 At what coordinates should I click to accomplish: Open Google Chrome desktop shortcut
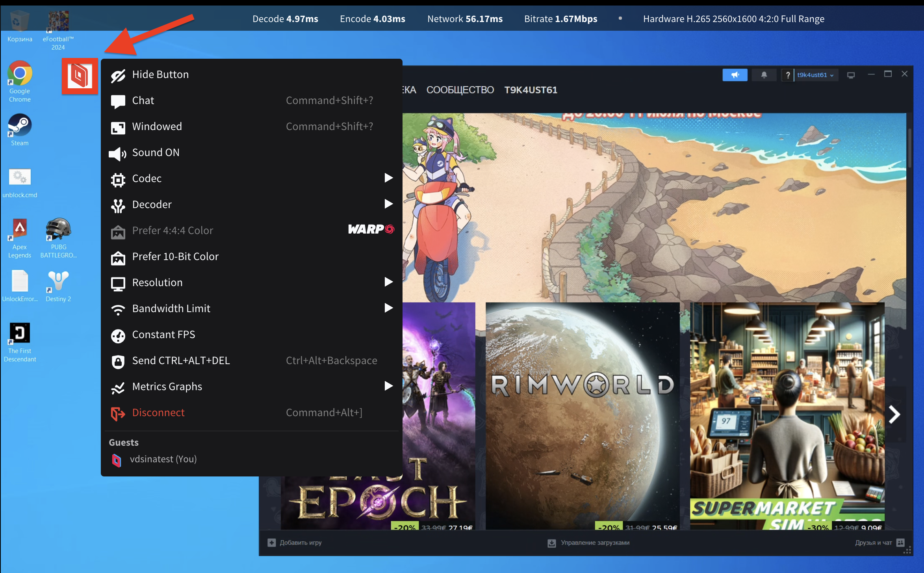20,82
